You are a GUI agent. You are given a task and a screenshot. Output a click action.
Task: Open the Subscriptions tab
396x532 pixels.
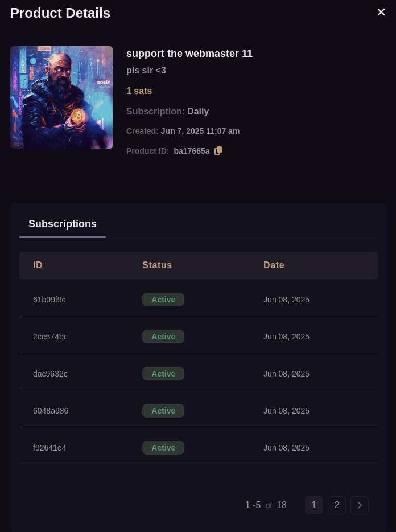pos(63,224)
